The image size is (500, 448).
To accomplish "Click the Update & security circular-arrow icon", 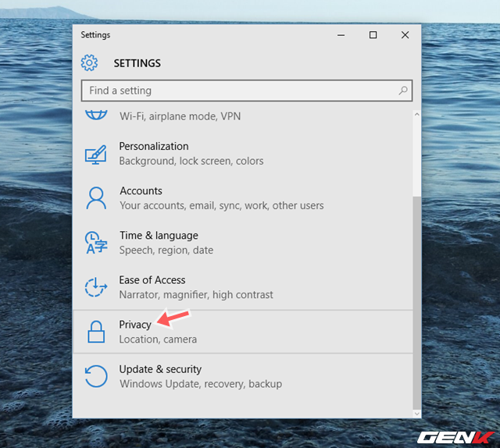I will coord(95,376).
